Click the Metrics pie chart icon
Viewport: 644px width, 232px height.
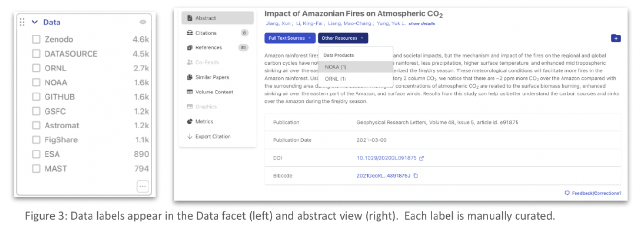(x=190, y=122)
